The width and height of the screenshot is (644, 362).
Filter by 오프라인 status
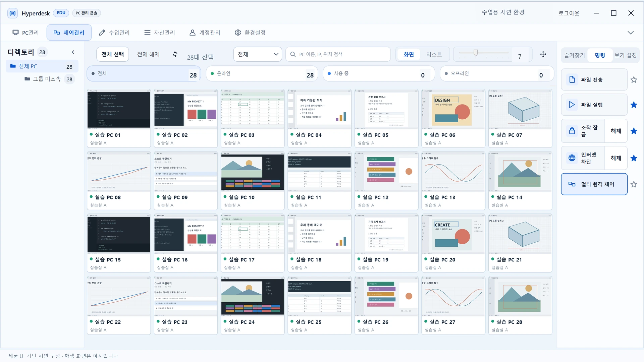tap(497, 74)
